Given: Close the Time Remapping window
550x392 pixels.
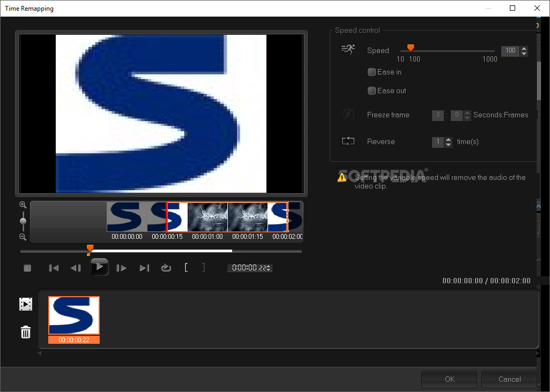Looking at the screenshot, I should pyautogui.click(x=537, y=8).
